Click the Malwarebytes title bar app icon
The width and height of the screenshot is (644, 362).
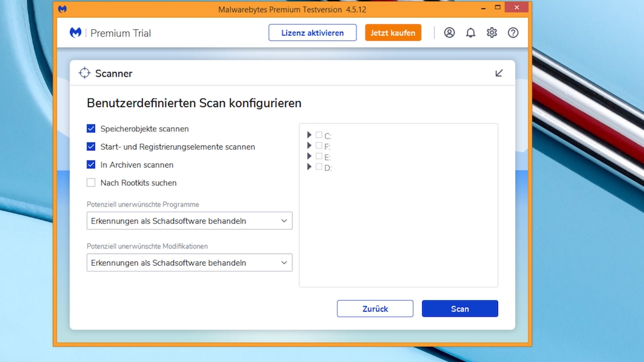pos(62,9)
